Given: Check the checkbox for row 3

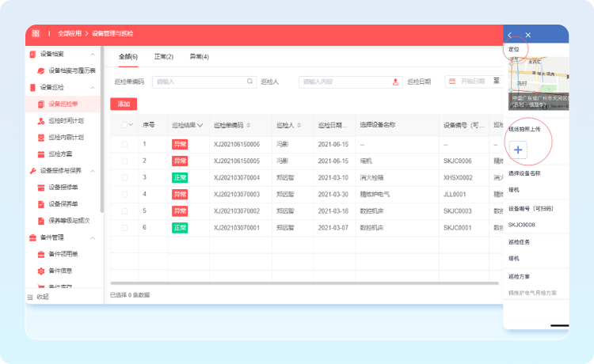Looking at the screenshot, I should (124, 177).
